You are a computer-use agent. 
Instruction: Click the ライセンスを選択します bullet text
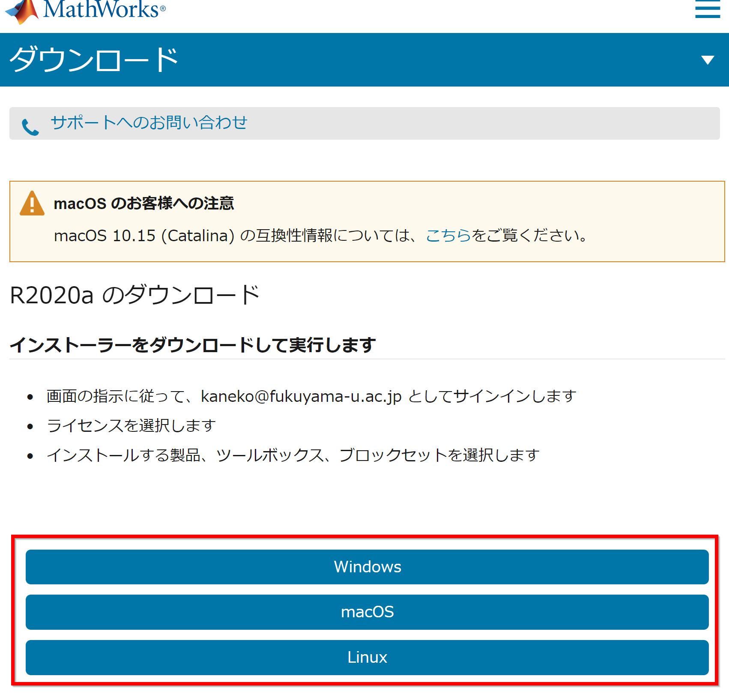[131, 425]
